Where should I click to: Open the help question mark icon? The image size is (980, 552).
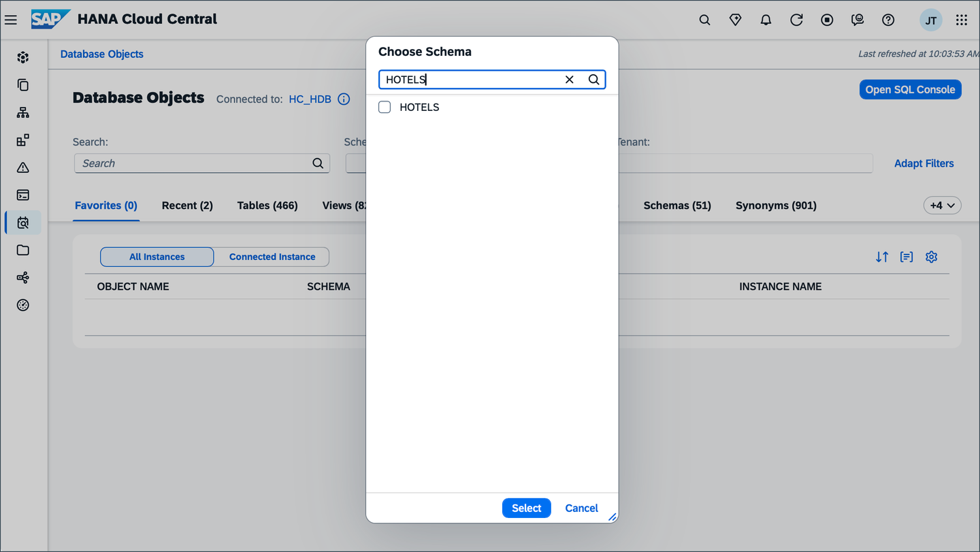(888, 20)
